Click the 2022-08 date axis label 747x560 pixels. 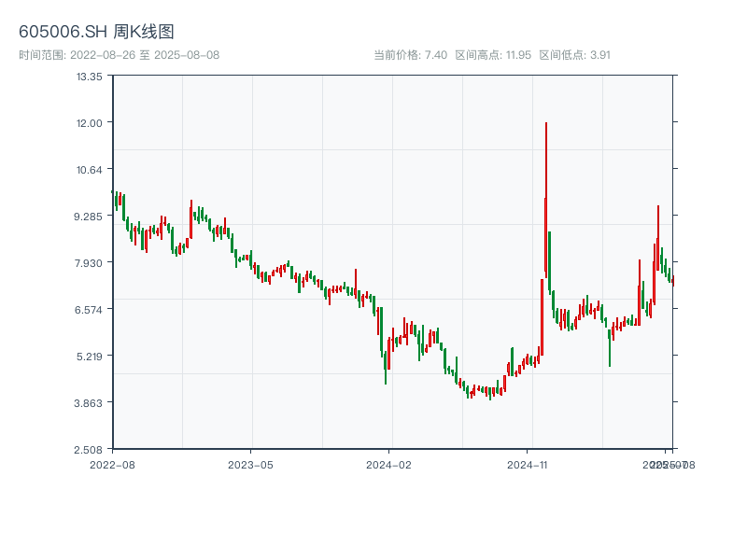point(112,464)
